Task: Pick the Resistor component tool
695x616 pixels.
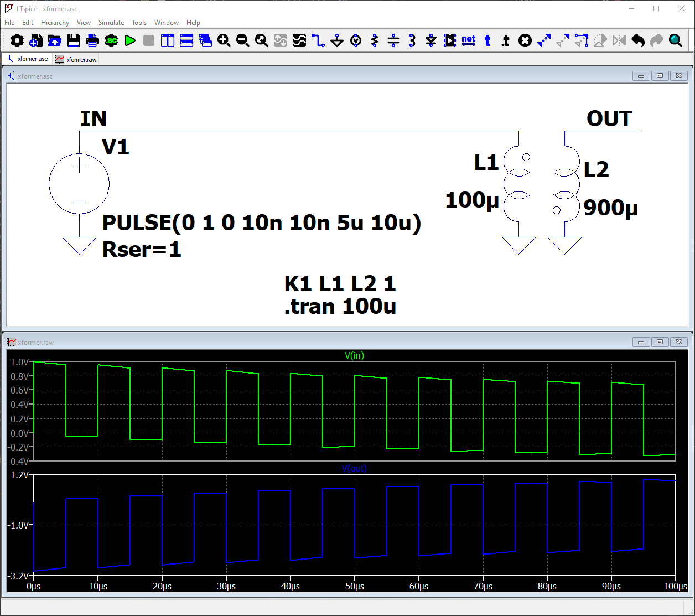Action: tap(375, 40)
